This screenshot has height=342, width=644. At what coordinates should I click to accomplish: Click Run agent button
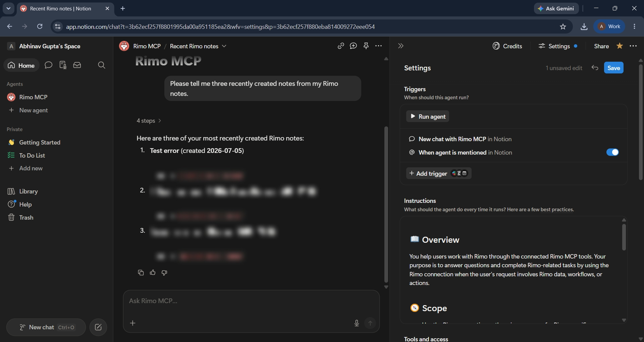click(428, 116)
